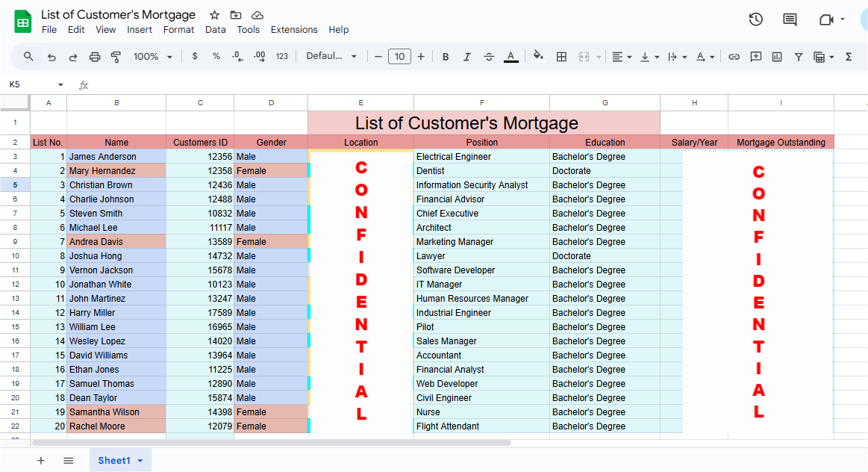Viewport: 868px width, 472px height.
Task: Open more number formats 123 menu
Action: pyautogui.click(x=282, y=56)
